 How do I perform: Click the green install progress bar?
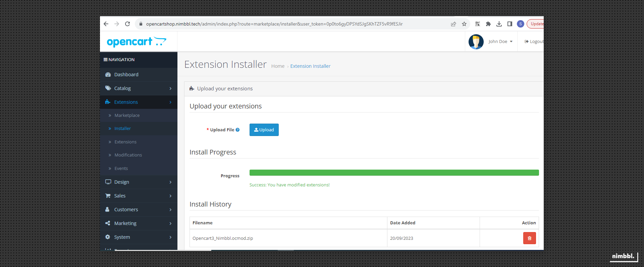[x=394, y=173]
